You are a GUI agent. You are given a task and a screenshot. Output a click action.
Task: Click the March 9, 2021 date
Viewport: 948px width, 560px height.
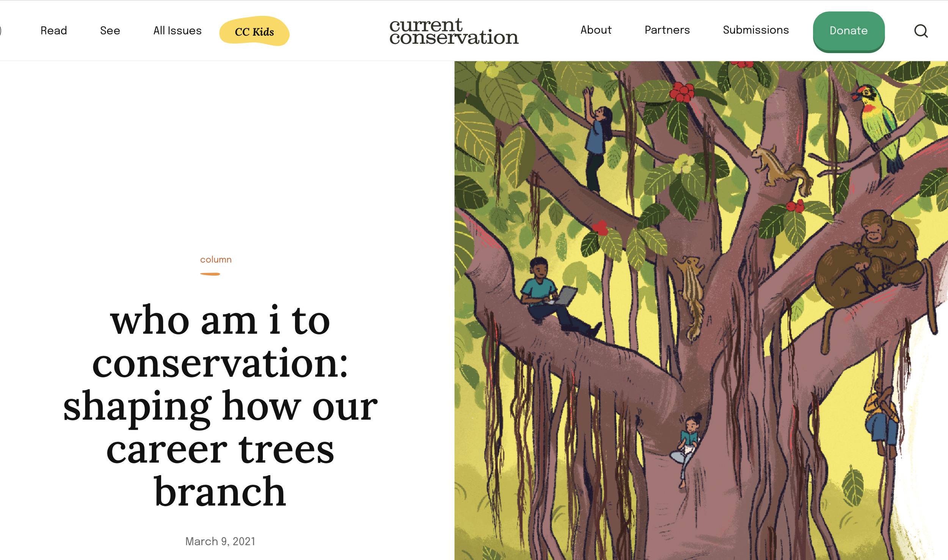pyautogui.click(x=220, y=541)
